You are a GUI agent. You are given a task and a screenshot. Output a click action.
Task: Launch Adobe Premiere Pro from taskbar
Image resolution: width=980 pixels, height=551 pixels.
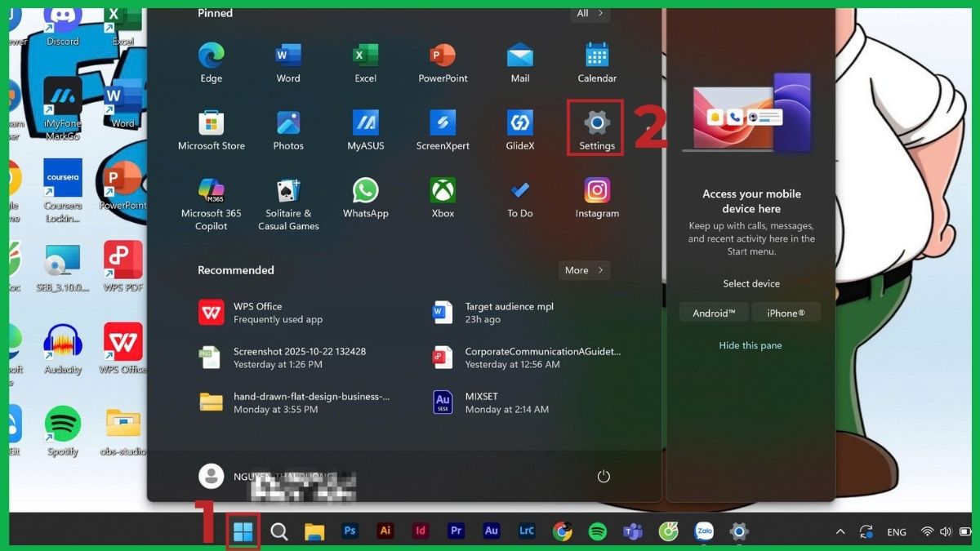click(x=456, y=531)
